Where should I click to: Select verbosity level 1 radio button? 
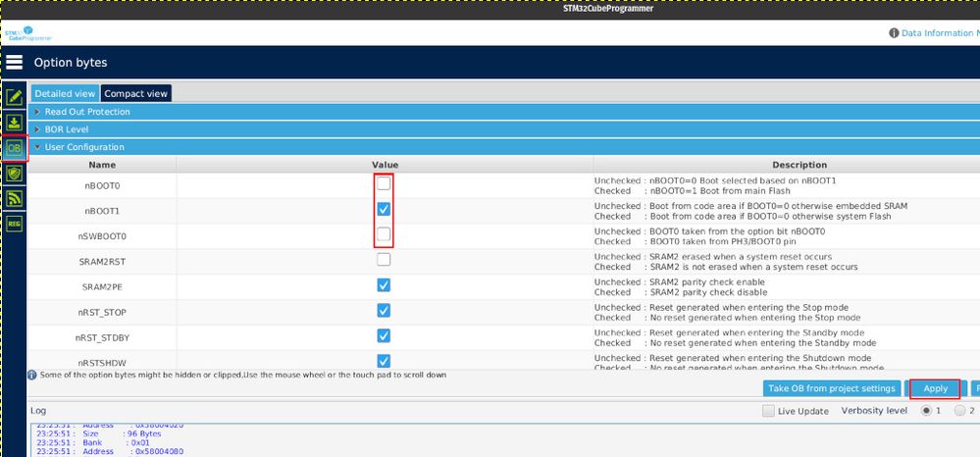tap(926, 410)
